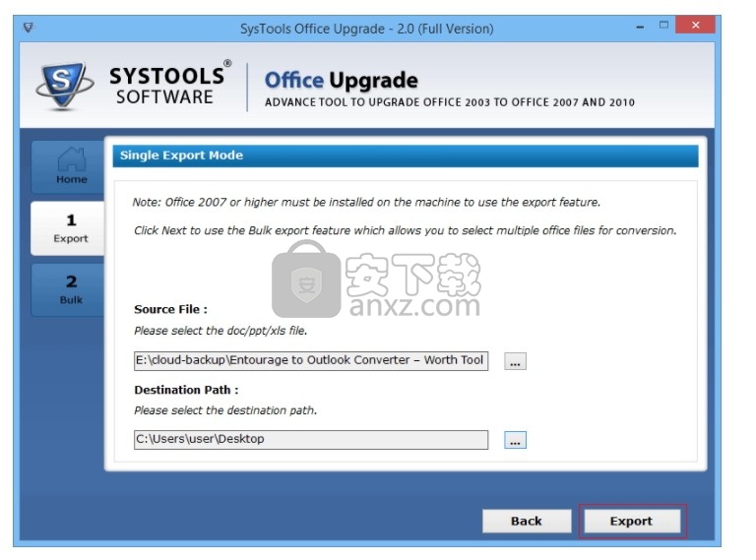The image size is (756, 560).
Task: Start conversion with the Export button
Action: pos(631,521)
